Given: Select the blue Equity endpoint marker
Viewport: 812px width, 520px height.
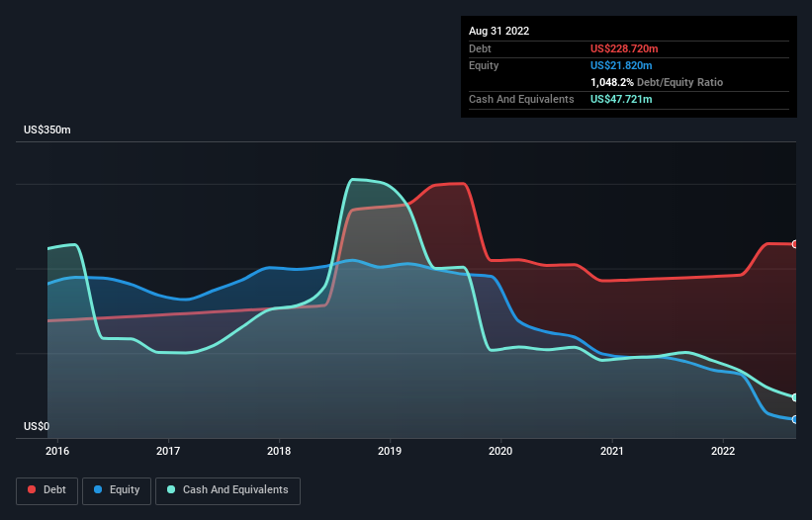Looking at the screenshot, I should tap(795, 419).
